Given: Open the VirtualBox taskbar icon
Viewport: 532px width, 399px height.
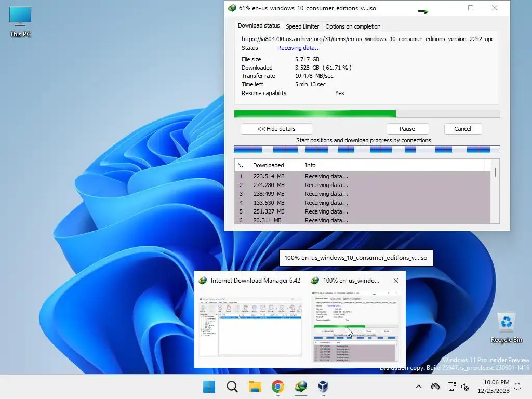Looking at the screenshot, I should (x=323, y=387).
